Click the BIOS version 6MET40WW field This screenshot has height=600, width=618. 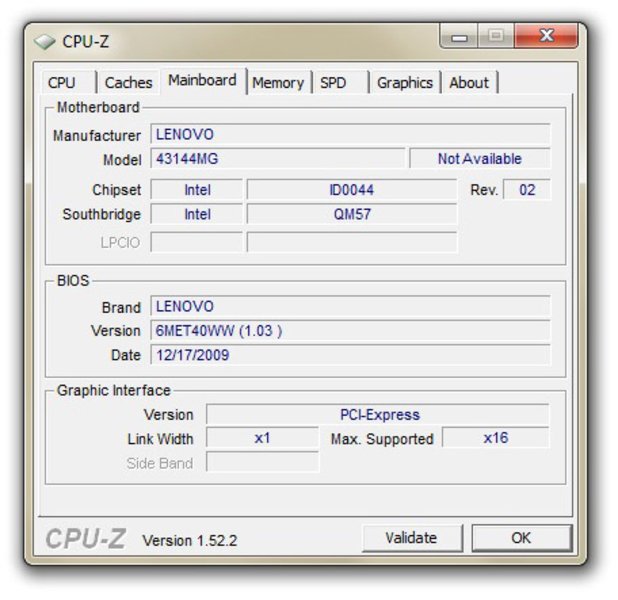[350, 331]
